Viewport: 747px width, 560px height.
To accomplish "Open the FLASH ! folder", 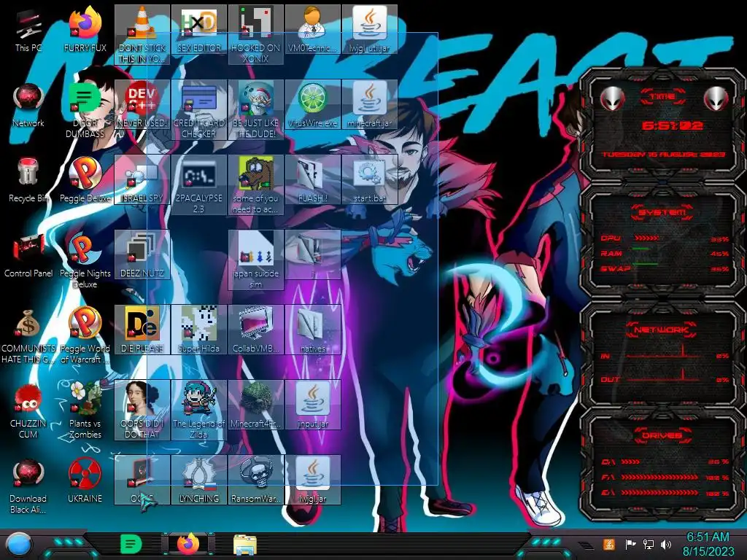I will [312, 180].
